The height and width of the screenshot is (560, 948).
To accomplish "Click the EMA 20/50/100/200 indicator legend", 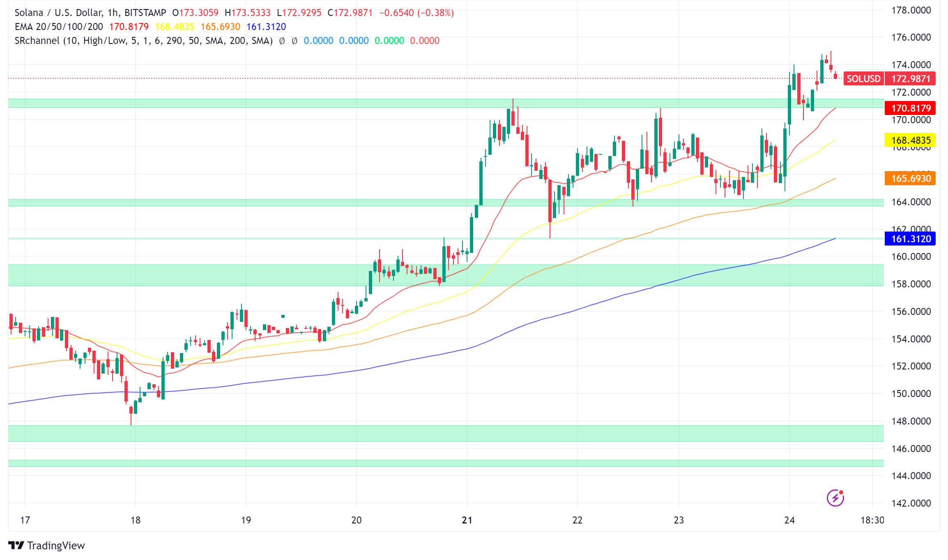I will pos(59,27).
